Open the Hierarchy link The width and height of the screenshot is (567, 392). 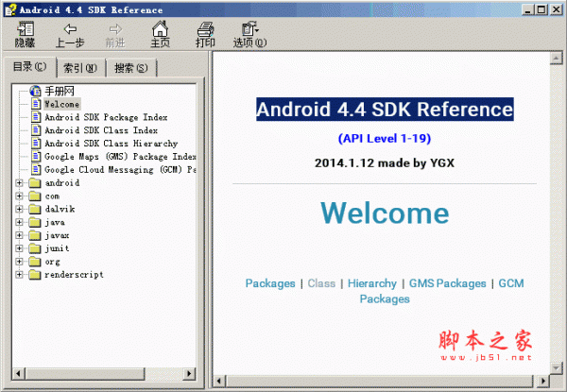pos(372,283)
